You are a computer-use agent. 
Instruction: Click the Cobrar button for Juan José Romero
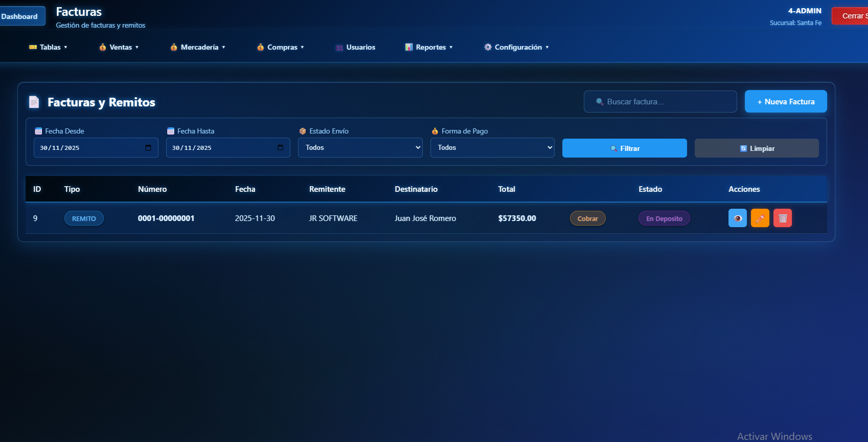pyautogui.click(x=588, y=218)
